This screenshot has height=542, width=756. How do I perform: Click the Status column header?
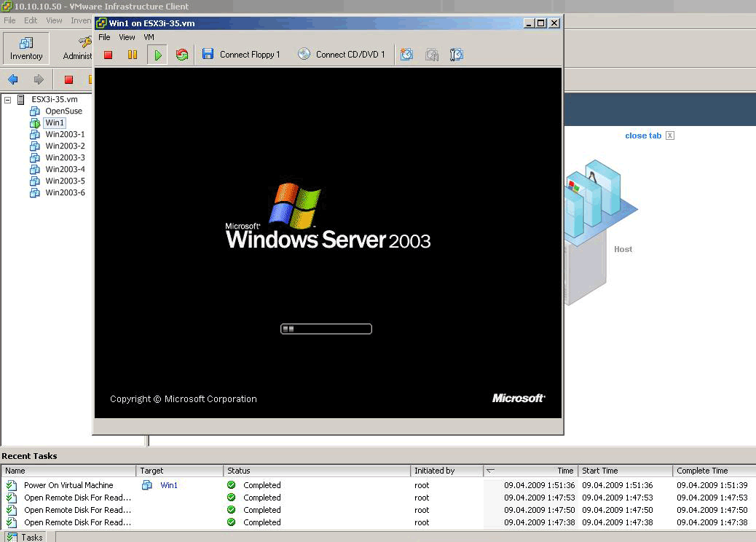318,471
